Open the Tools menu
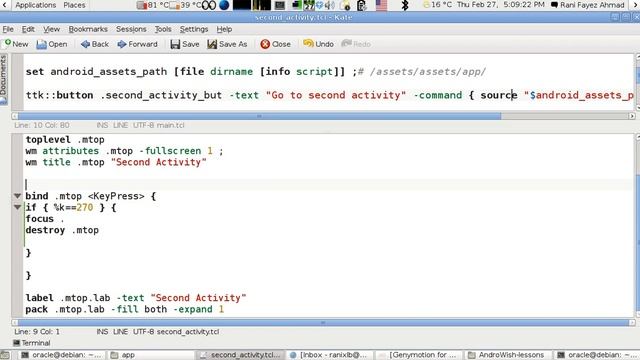 point(163,29)
